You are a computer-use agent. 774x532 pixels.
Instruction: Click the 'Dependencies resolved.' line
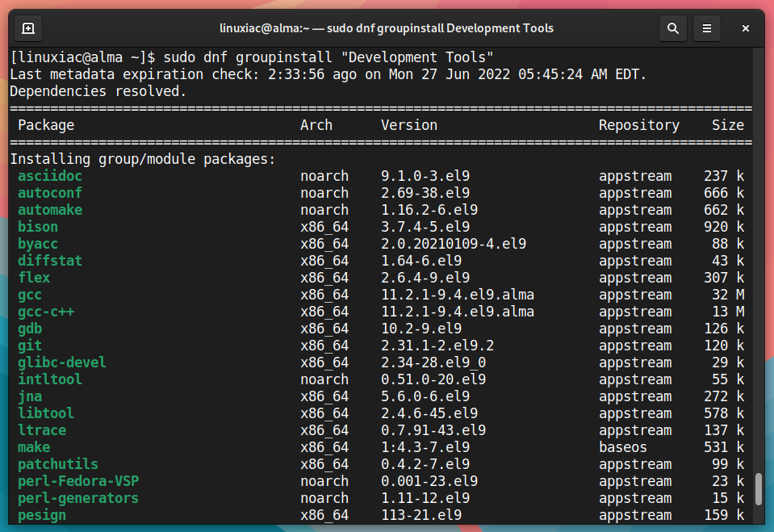pos(98,91)
